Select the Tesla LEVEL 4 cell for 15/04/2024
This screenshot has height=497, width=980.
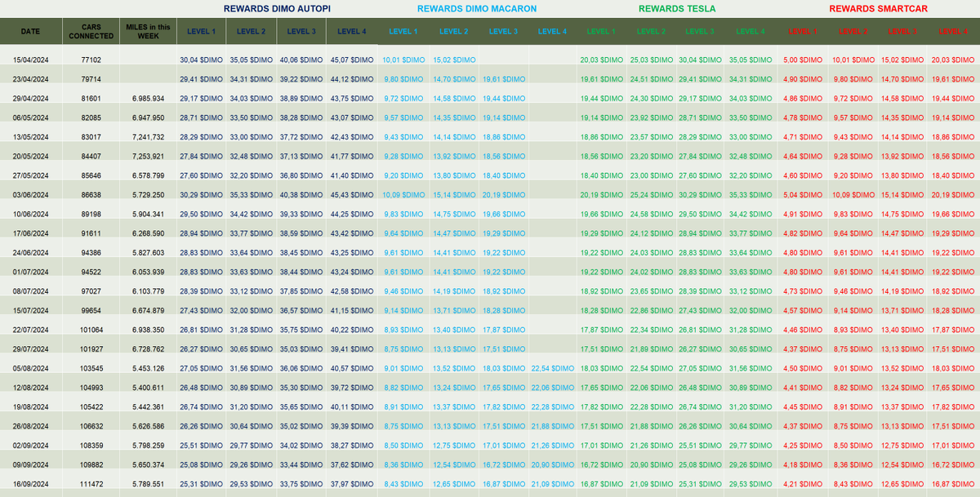pyautogui.click(x=751, y=60)
